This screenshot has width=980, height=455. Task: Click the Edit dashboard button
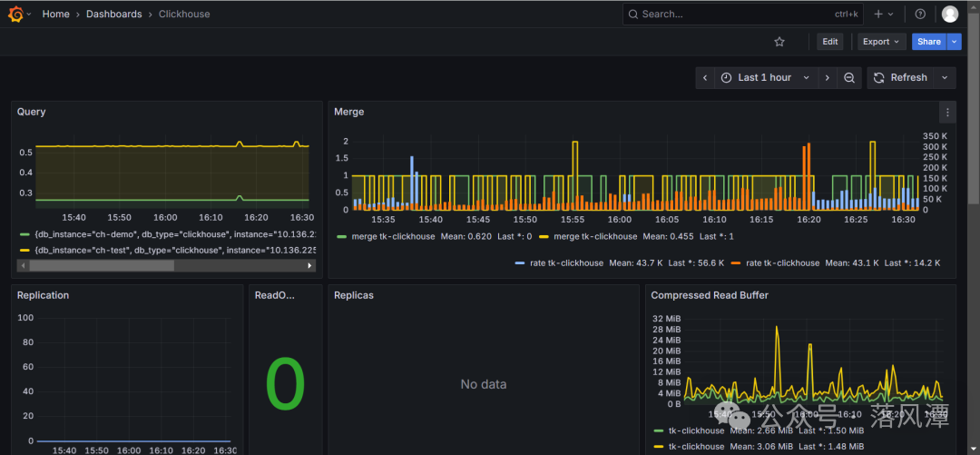[830, 42]
